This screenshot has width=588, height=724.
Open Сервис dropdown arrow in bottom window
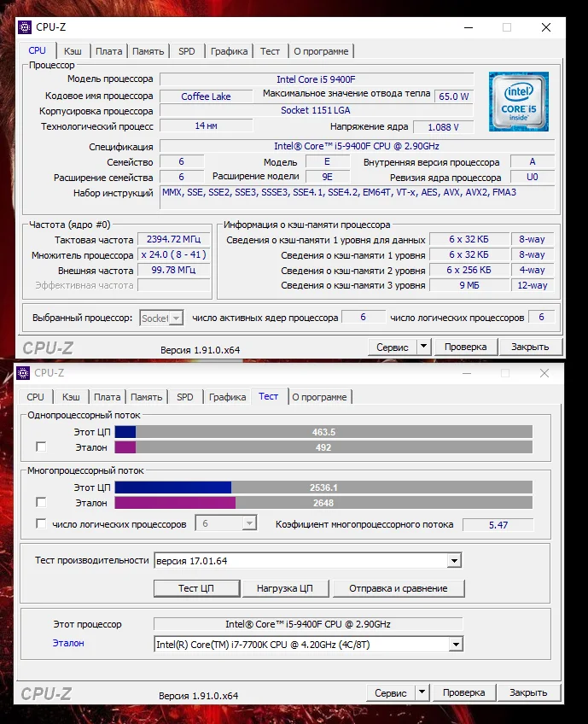422,692
